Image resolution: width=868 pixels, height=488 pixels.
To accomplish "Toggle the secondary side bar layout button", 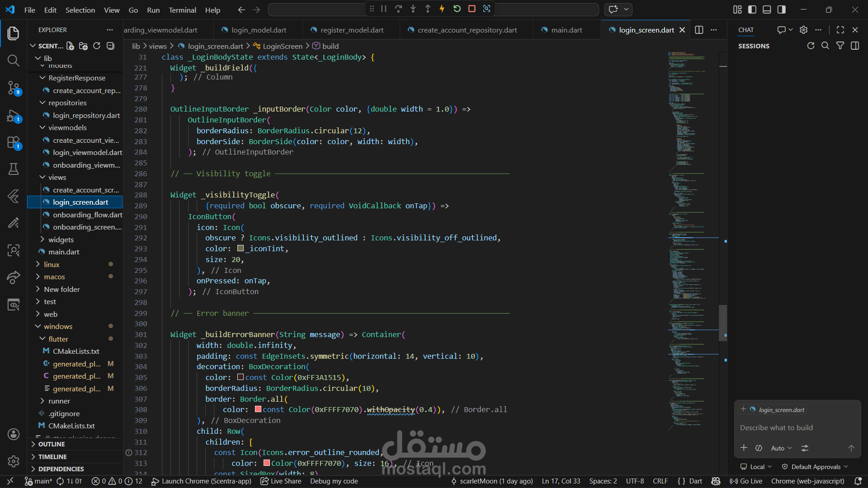I will 781,9.
